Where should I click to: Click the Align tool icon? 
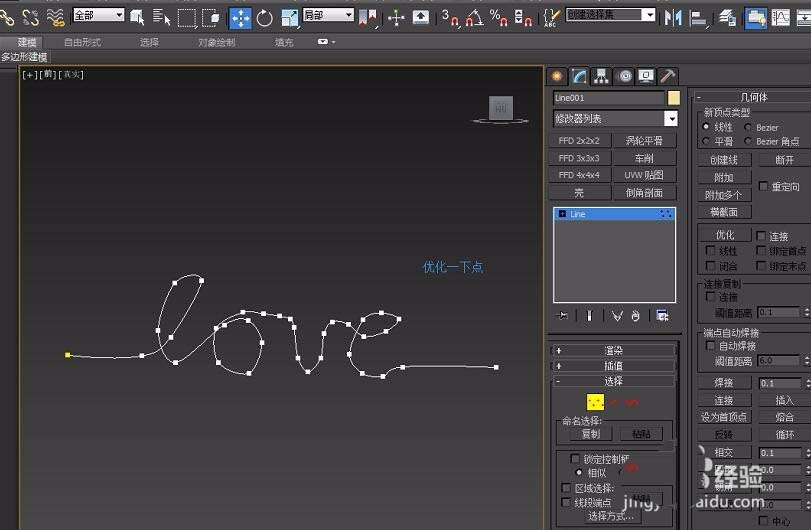[x=698, y=18]
